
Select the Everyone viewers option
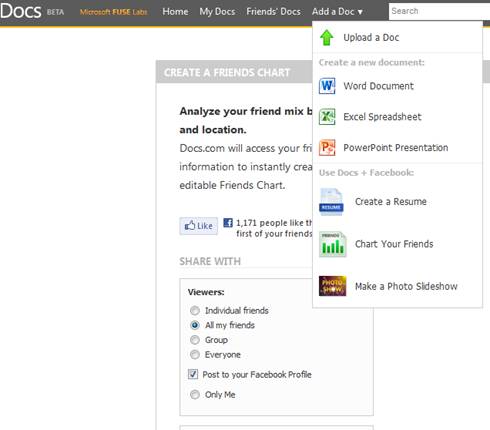tap(195, 355)
